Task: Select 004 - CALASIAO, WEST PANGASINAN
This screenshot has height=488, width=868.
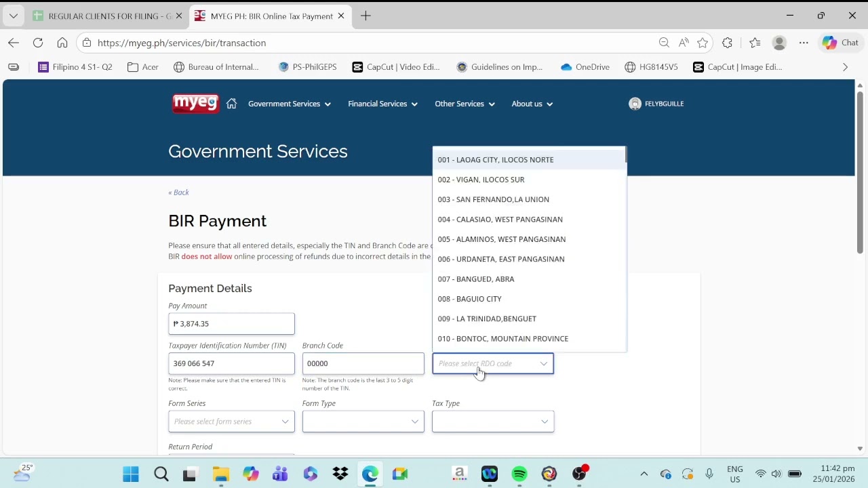Action: [528, 220]
